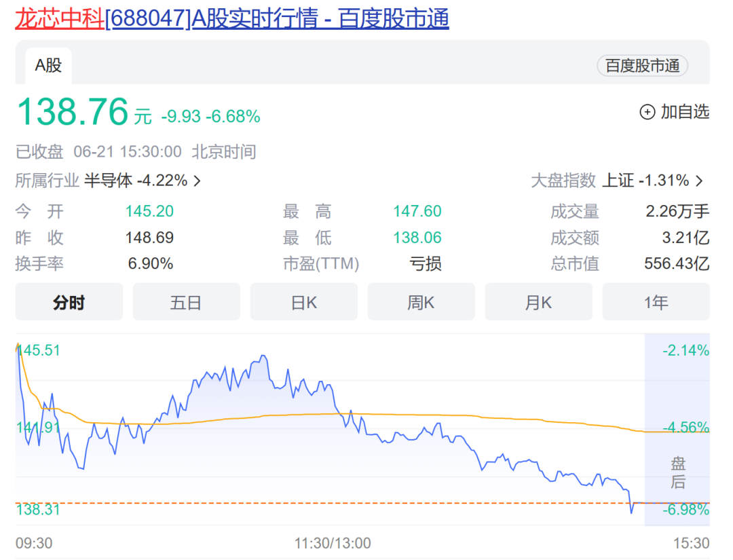Click the plus icon beside 加自选

tap(647, 112)
